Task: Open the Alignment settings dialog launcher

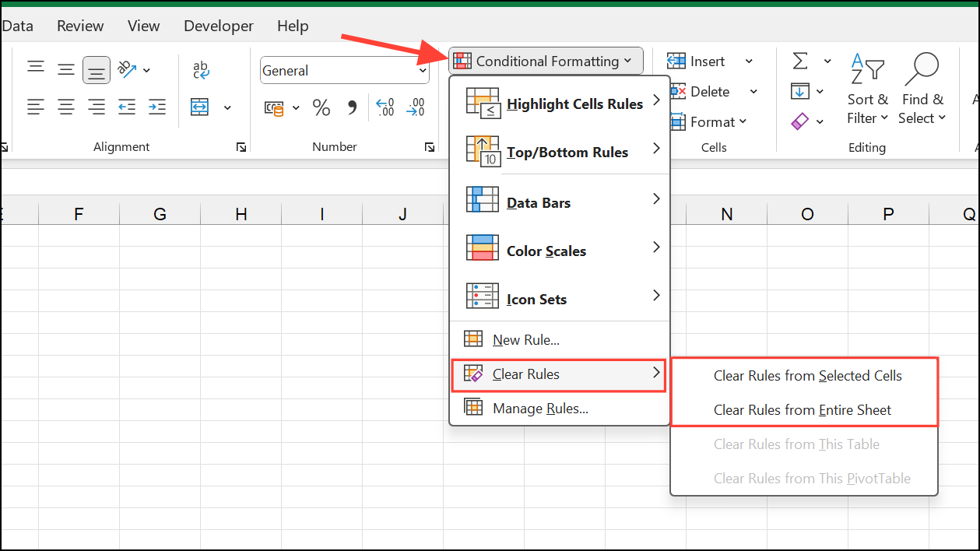Action: click(241, 146)
